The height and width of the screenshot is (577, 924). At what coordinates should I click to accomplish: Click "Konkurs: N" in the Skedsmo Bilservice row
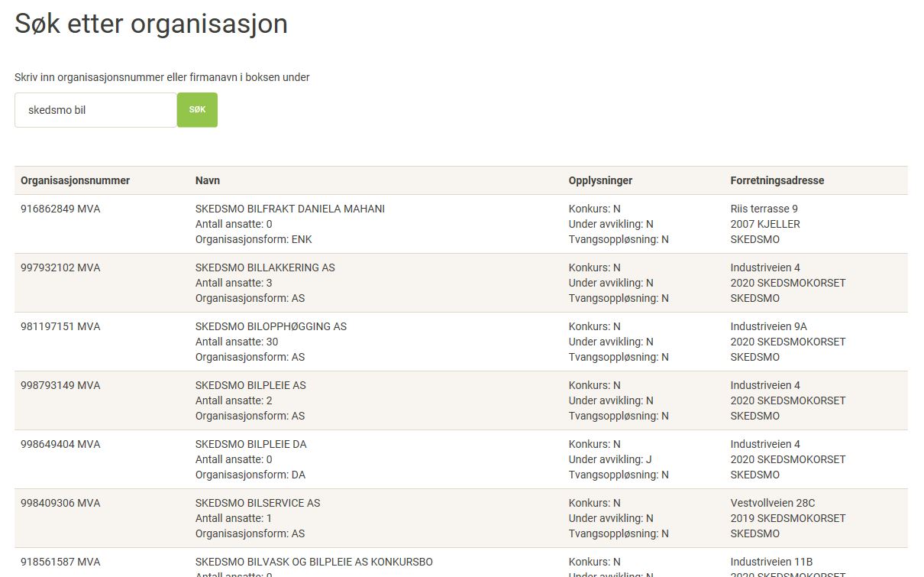(x=595, y=503)
